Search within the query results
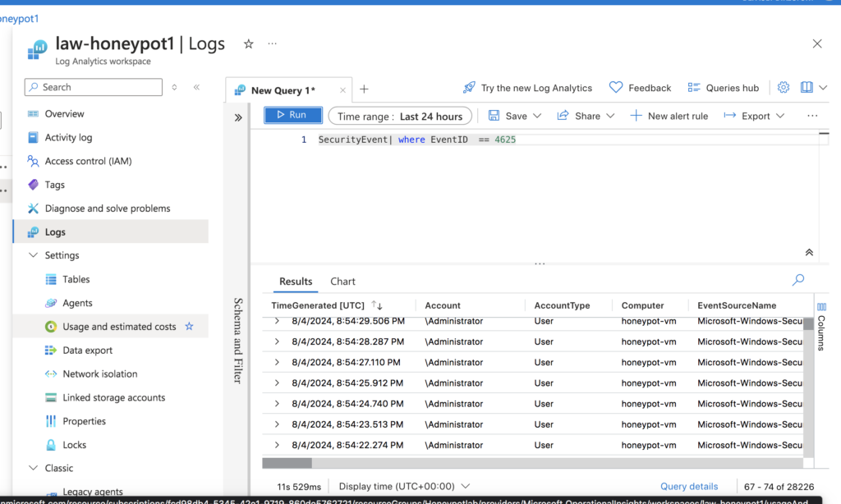Image resolution: width=841 pixels, height=504 pixels. (798, 279)
